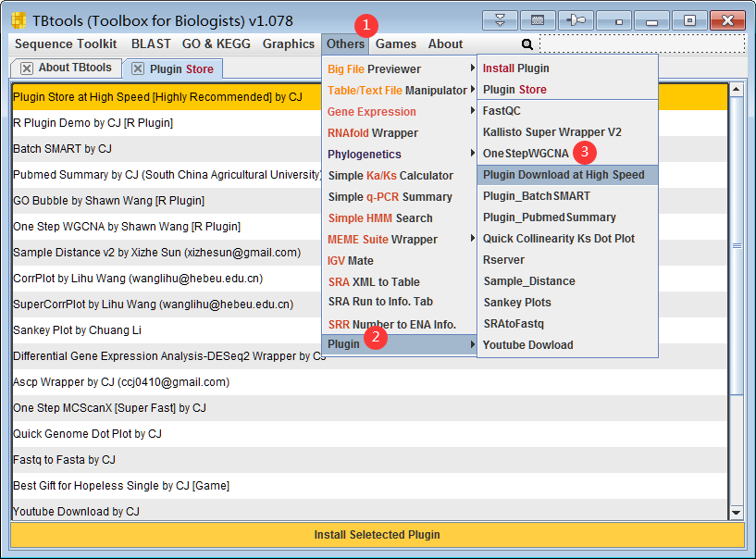This screenshot has width=756, height=559.
Task: Click the Install Seletected Plugin button
Action: (x=378, y=534)
